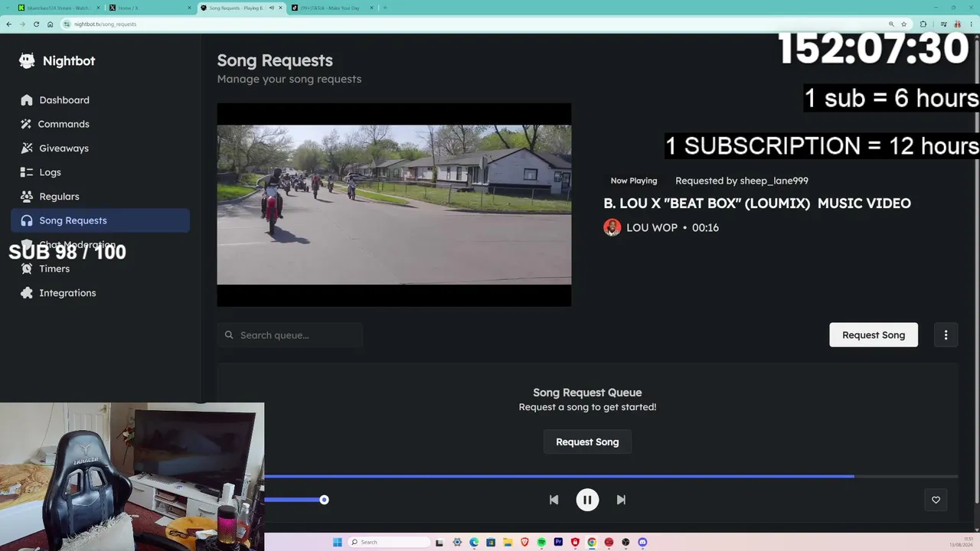Open OBS Studio from the taskbar
The height and width of the screenshot is (551, 980).
tap(626, 543)
